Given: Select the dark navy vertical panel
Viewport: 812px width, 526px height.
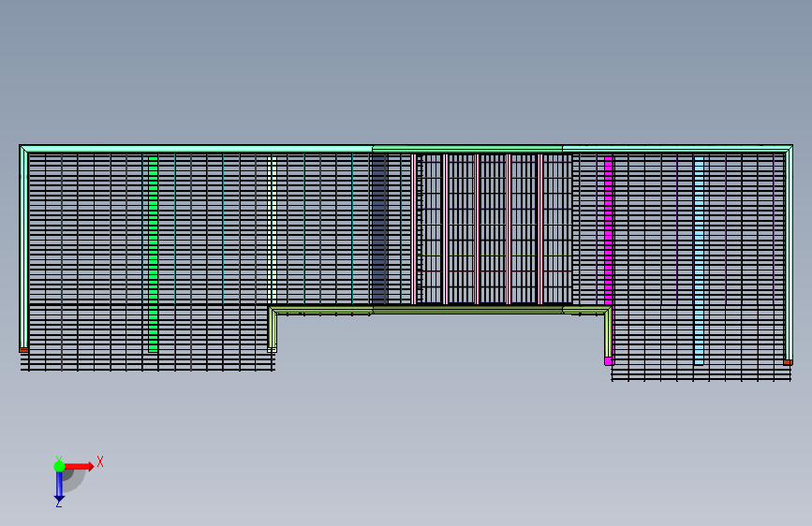Looking at the screenshot, I should pos(379,229).
